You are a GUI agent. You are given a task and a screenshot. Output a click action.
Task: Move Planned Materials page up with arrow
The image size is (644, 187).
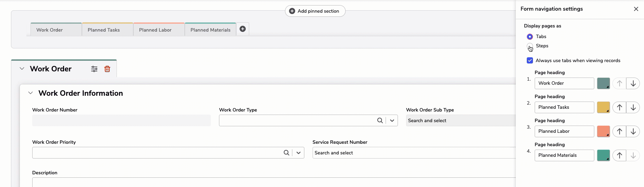click(x=619, y=155)
